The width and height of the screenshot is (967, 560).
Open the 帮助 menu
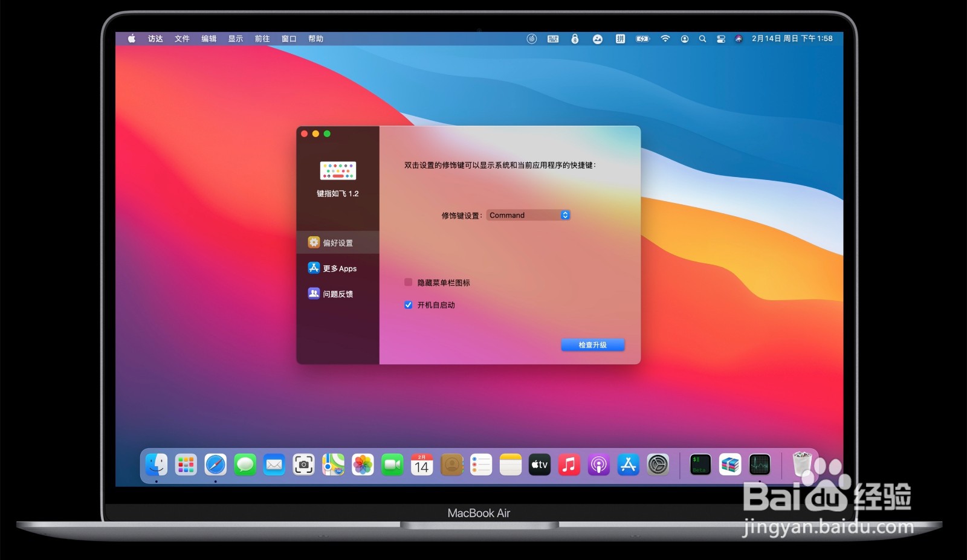click(x=315, y=39)
